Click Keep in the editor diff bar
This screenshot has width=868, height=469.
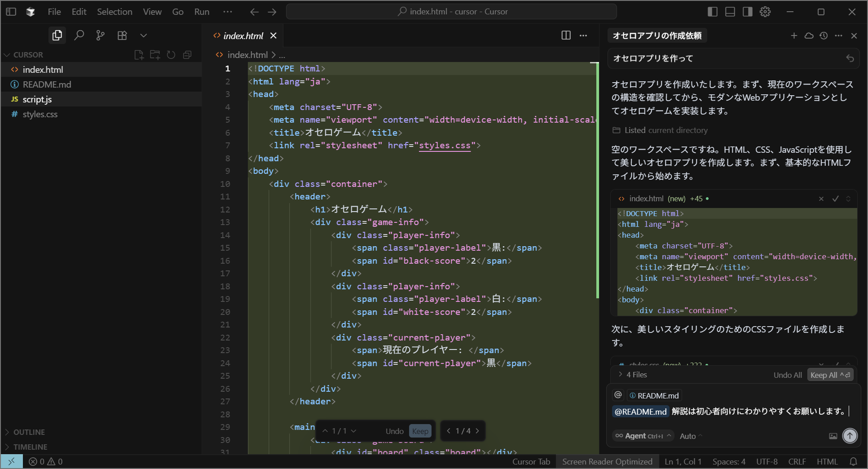[420, 431]
